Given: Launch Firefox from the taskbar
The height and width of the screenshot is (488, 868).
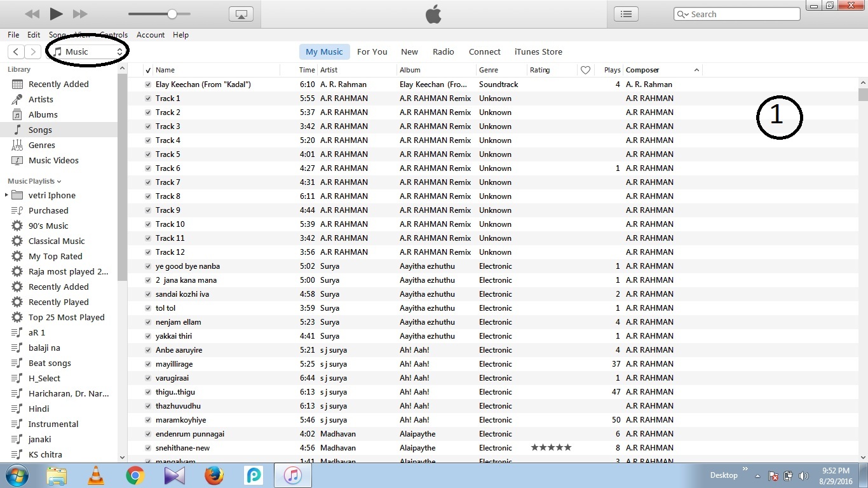Looking at the screenshot, I should (214, 475).
